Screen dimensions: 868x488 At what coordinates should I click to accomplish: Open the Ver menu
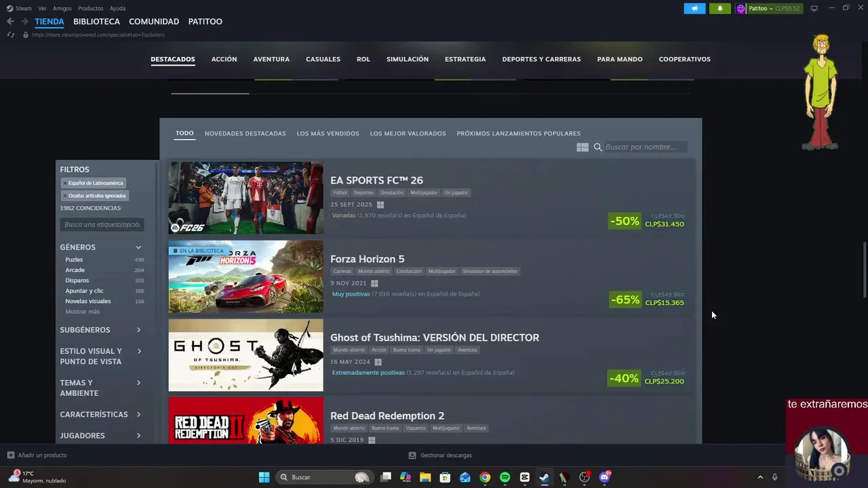click(42, 8)
